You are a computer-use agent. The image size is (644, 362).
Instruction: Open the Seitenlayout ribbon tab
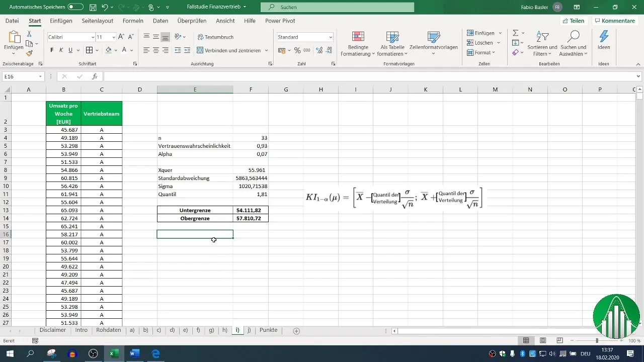98,21
